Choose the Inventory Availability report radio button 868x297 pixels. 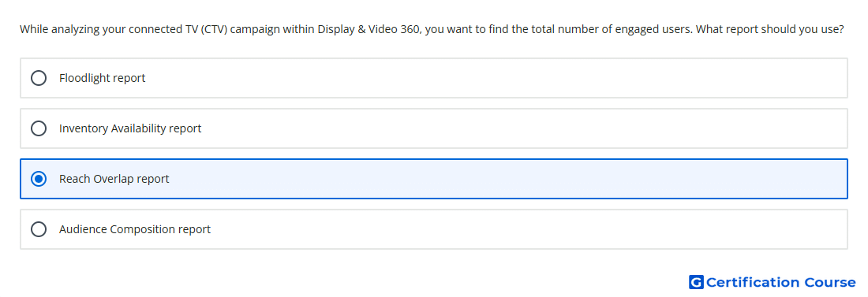tap(39, 128)
